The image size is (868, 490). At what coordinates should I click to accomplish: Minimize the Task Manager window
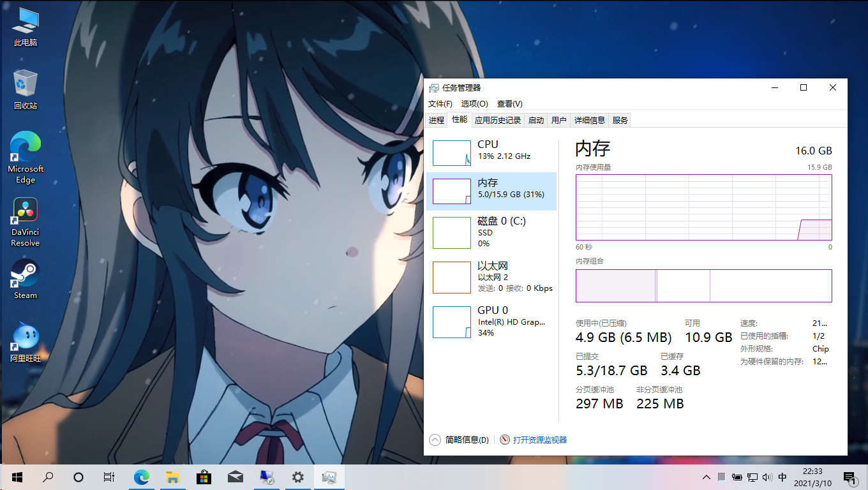click(774, 88)
